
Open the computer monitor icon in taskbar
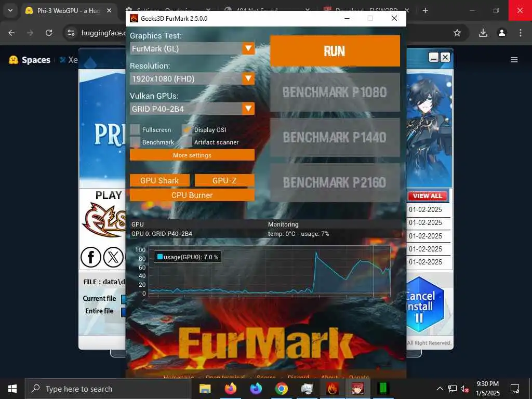click(307, 389)
